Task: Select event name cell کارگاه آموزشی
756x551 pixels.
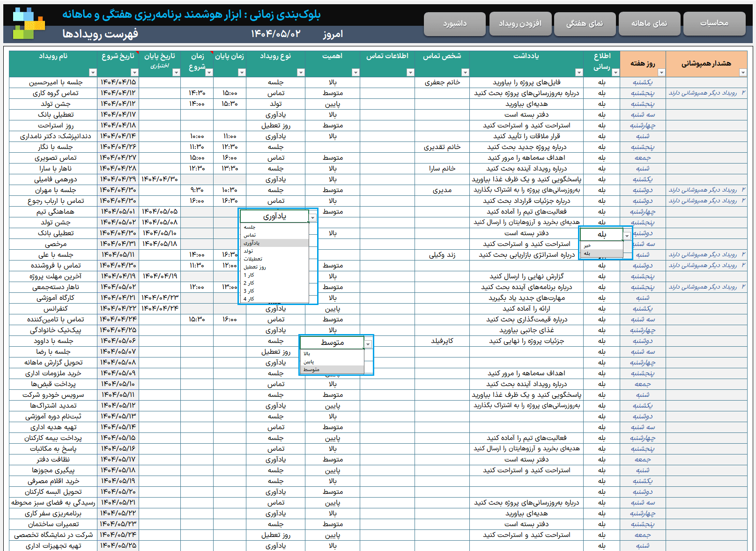Action: [x=53, y=298]
